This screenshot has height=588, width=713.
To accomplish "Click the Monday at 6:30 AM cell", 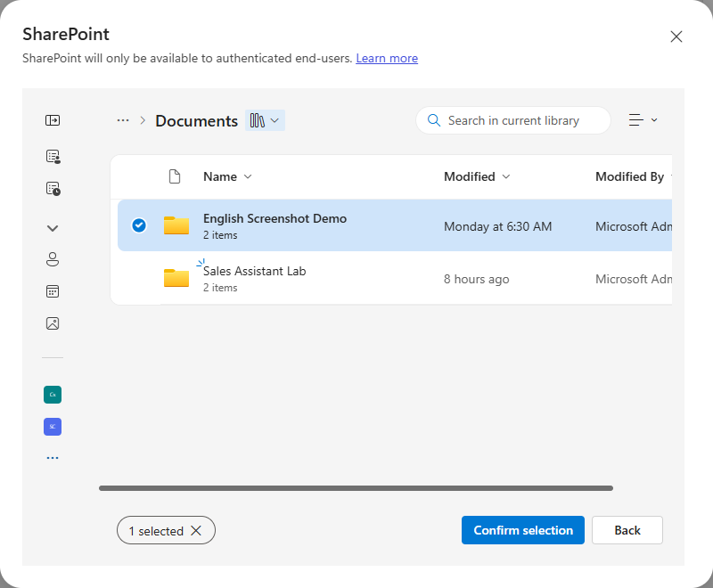I will 497,227.
